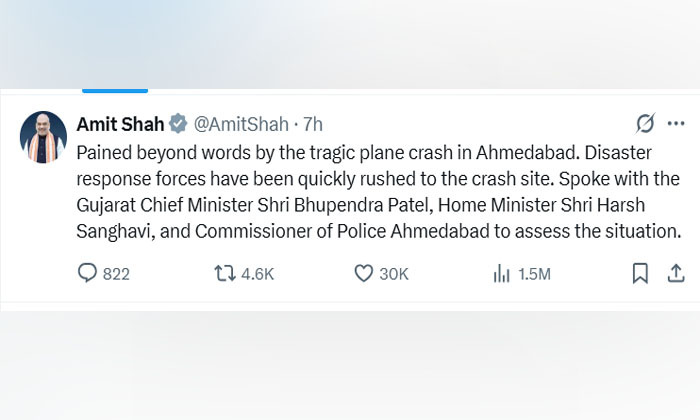Open Amit Shah's profile picture
This screenshot has height=420, width=700.
click(43, 135)
